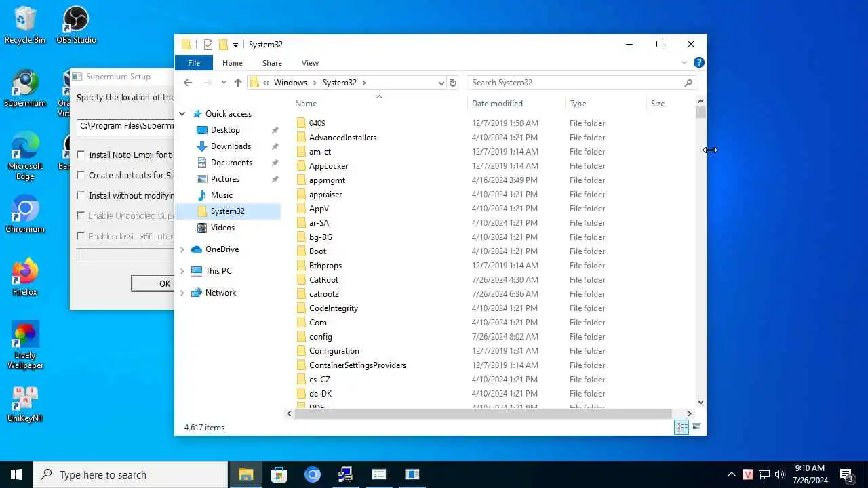Select the catroot2 folder
Image resolution: width=868 pixels, height=488 pixels.
324,294
